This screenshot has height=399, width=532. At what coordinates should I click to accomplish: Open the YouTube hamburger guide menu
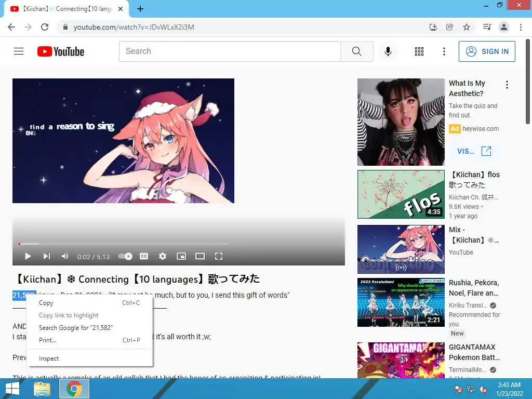tap(19, 51)
